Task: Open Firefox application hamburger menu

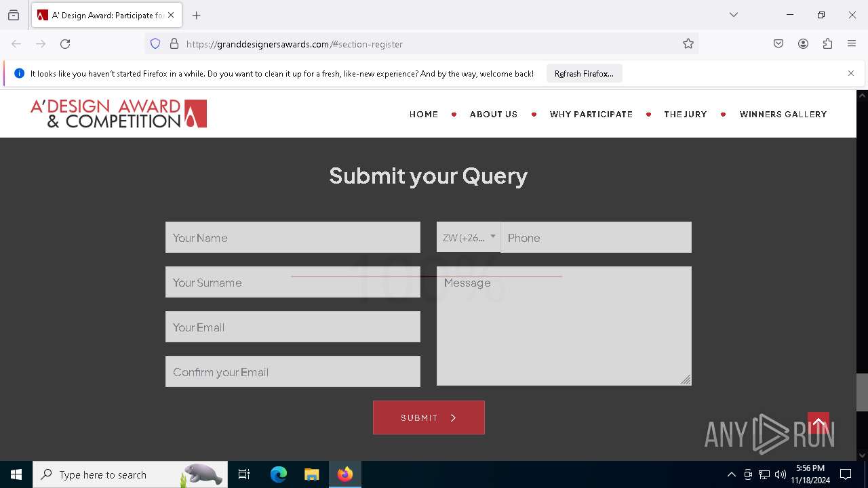Action: (852, 44)
